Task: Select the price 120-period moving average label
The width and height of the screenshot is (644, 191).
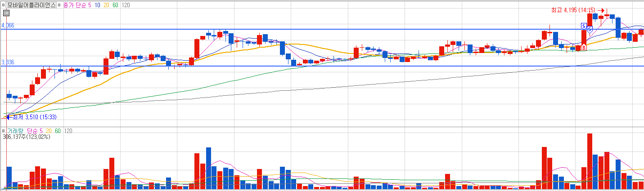Action: click(126, 4)
